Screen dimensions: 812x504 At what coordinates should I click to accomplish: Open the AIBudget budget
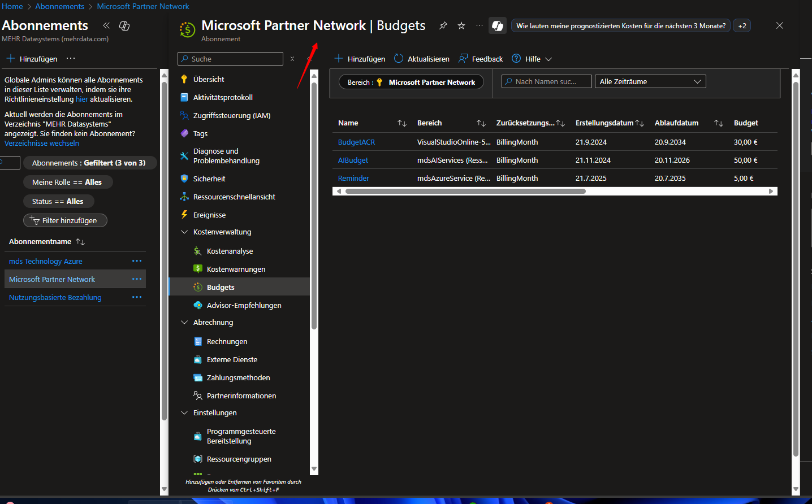[x=353, y=160]
